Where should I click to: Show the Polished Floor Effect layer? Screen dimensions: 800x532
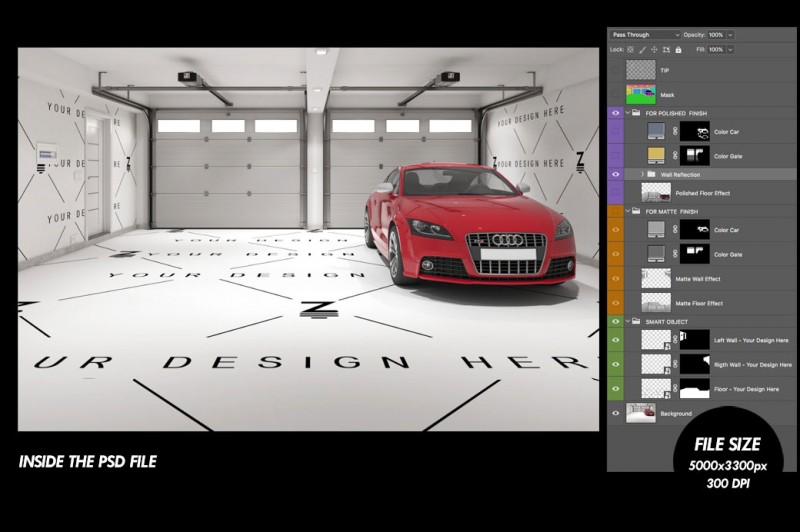616,193
